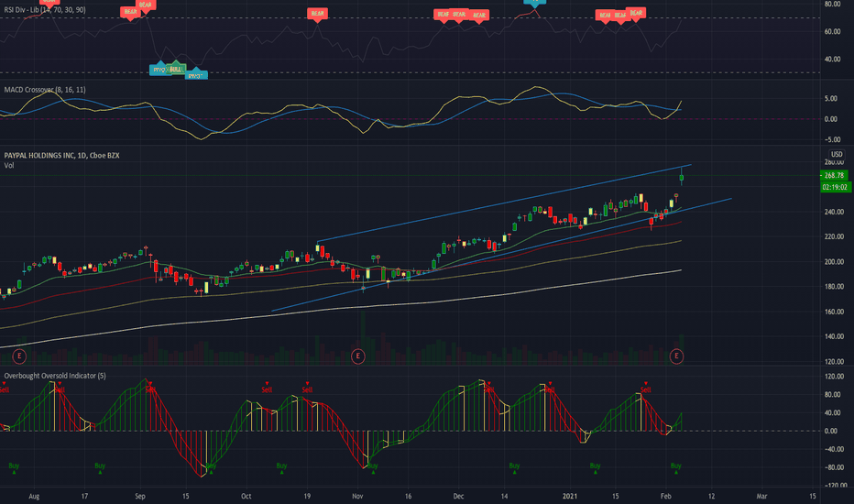854x504 pixels.
Task: Click the Sell signal in early October
Action: 267,388
